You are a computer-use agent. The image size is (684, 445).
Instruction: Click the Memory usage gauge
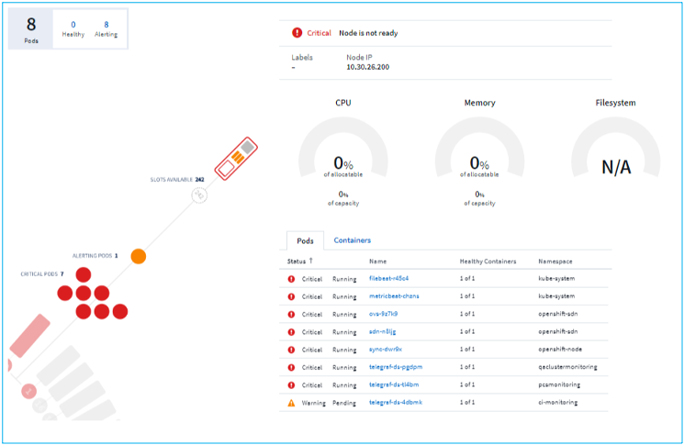coord(479,148)
